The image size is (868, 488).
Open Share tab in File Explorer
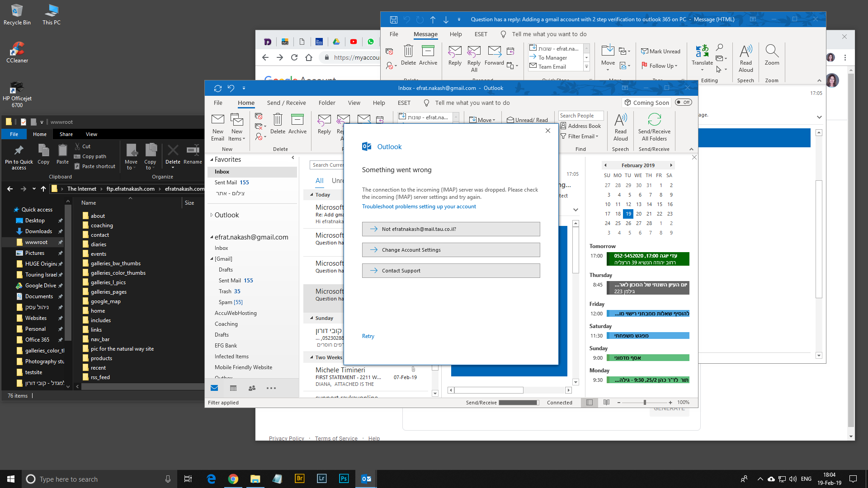66,134
